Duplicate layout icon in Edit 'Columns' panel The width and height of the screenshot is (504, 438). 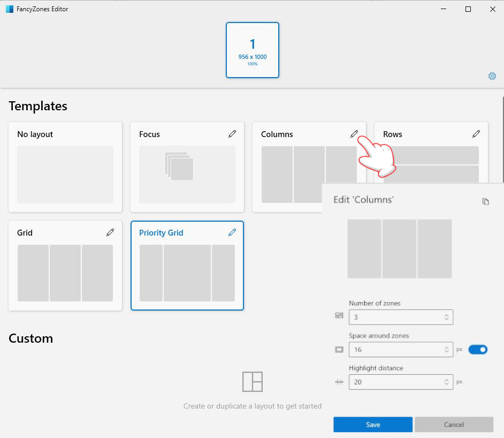click(x=485, y=201)
